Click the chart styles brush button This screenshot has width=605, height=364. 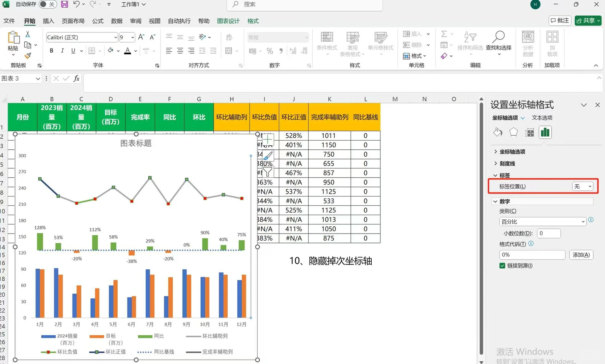(268, 156)
